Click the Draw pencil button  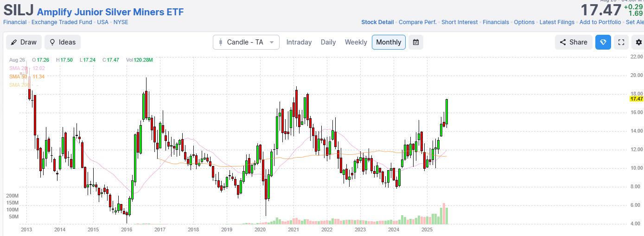coord(24,42)
